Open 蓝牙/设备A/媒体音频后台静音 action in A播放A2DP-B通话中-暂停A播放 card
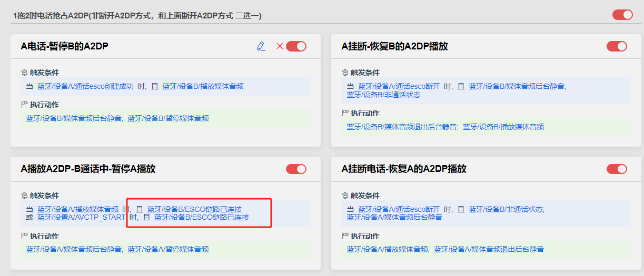Image resolution: width=644 pixels, height=276 pixels. click(x=74, y=249)
